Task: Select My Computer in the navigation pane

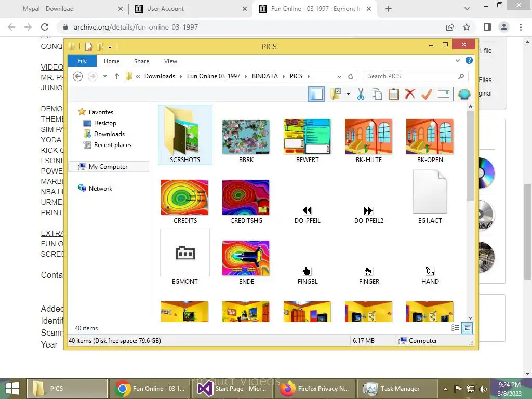Action: pos(109,167)
